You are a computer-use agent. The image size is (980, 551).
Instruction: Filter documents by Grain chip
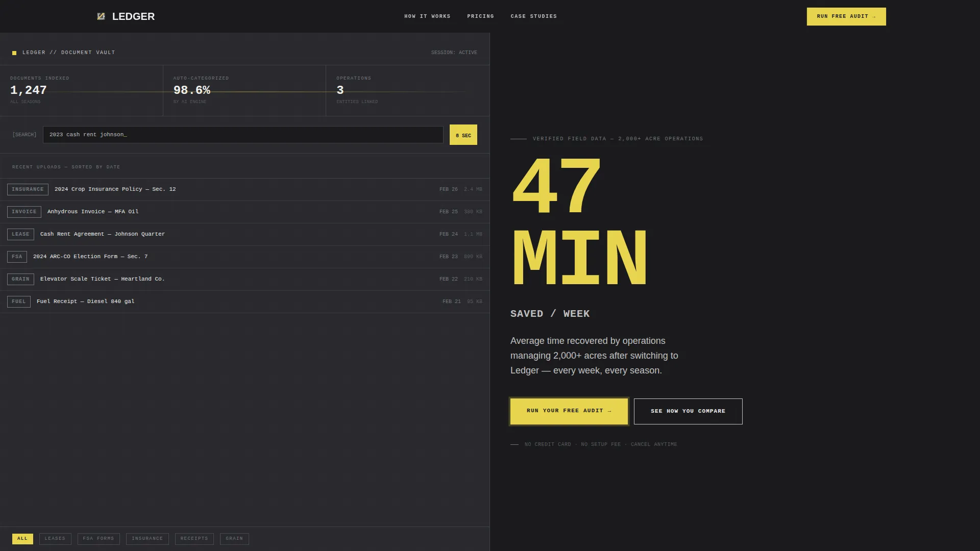coord(234,539)
